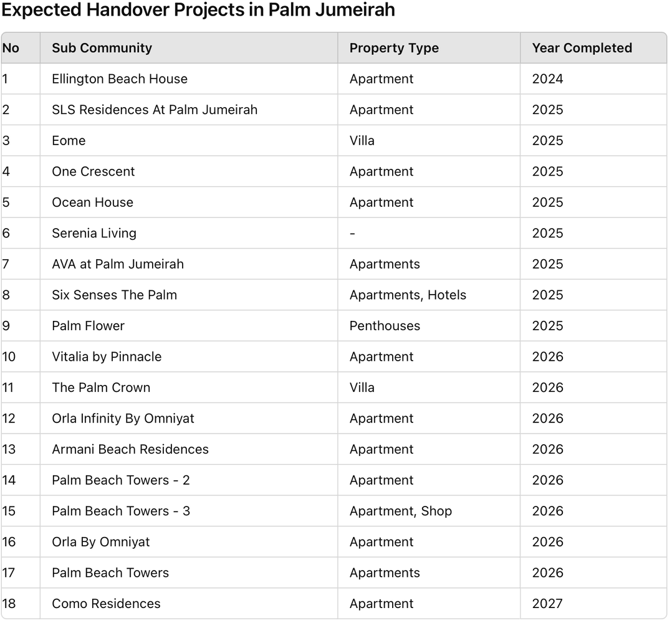The image size is (672, 623).
Task: Click the Serenia Living cell
Action: (x=188, y=233)
